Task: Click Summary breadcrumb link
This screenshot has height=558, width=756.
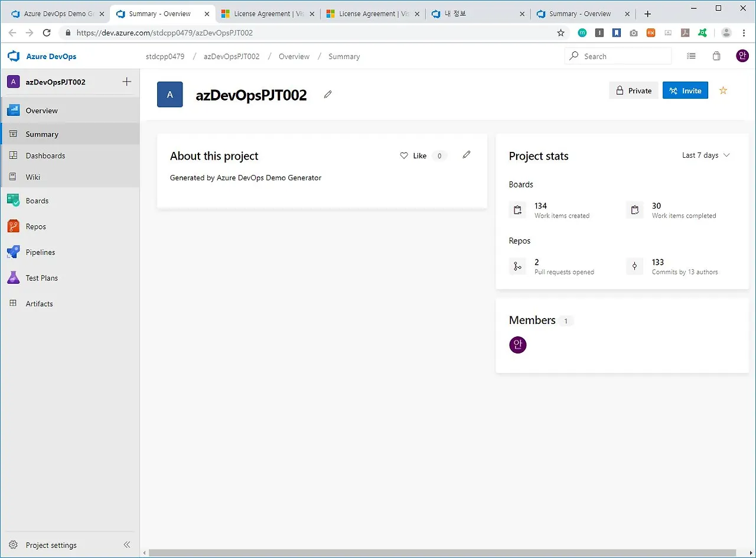Action: tap(344, 56)
